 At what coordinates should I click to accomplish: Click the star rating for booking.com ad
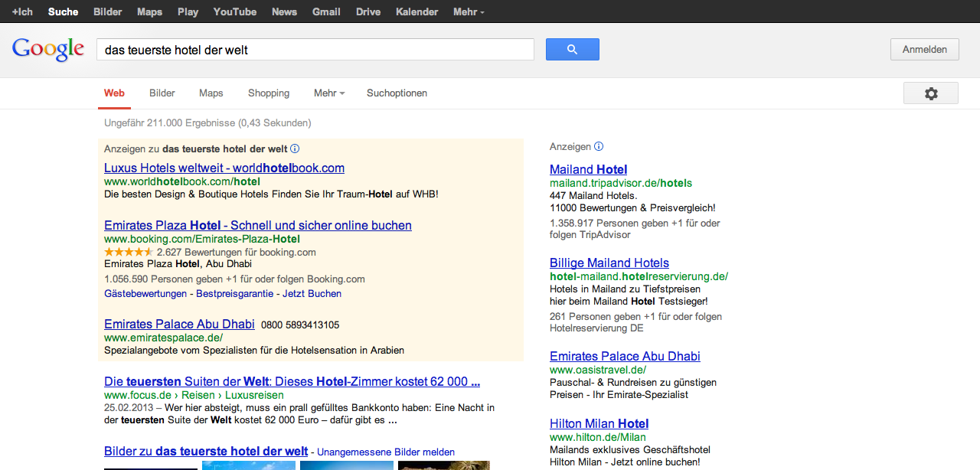[x=128, y=252]
